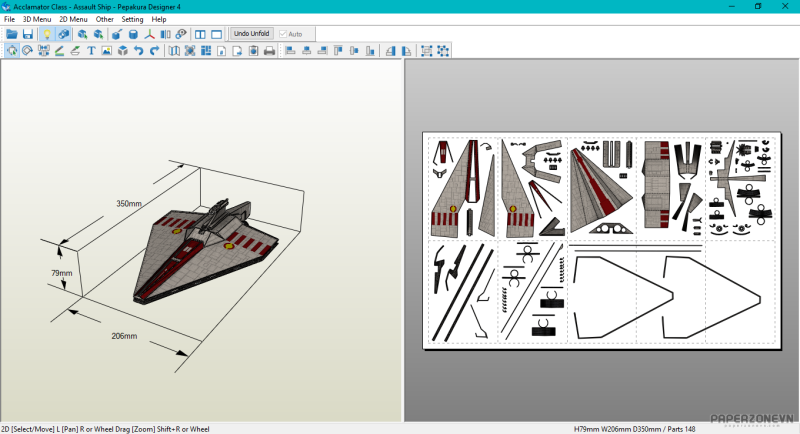
Task: Click the undo arrow icon
Action: pos(138,50)
